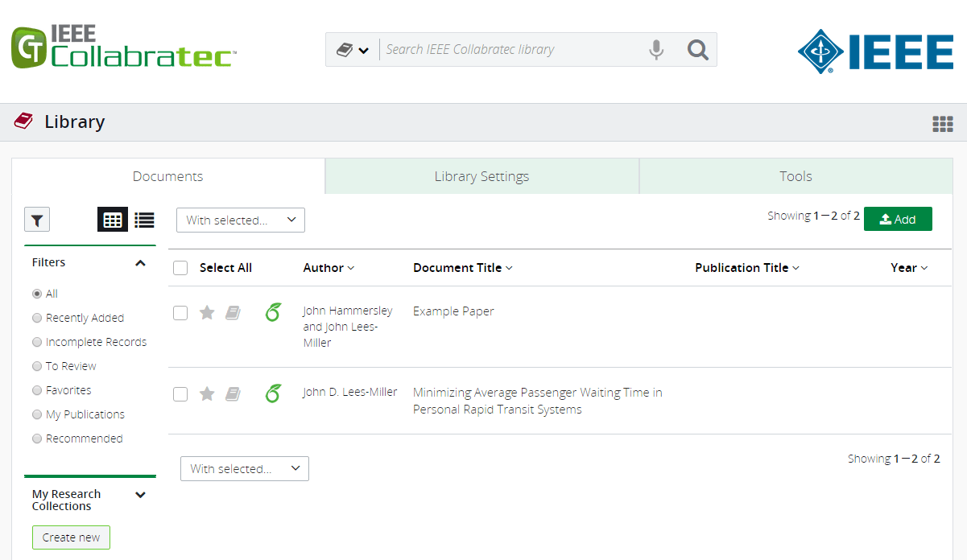The height and width of the screenshot is (560, 967).
Task: Click book icon for Minimizing Average paper
Action: pyautogui.click(x=233, y=393)
